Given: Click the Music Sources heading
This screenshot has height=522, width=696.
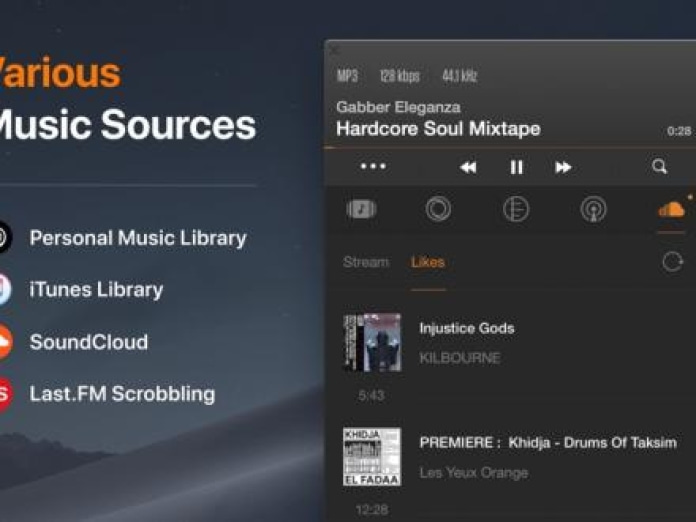Looking at the screenshot, I should [x=126, y=125].
